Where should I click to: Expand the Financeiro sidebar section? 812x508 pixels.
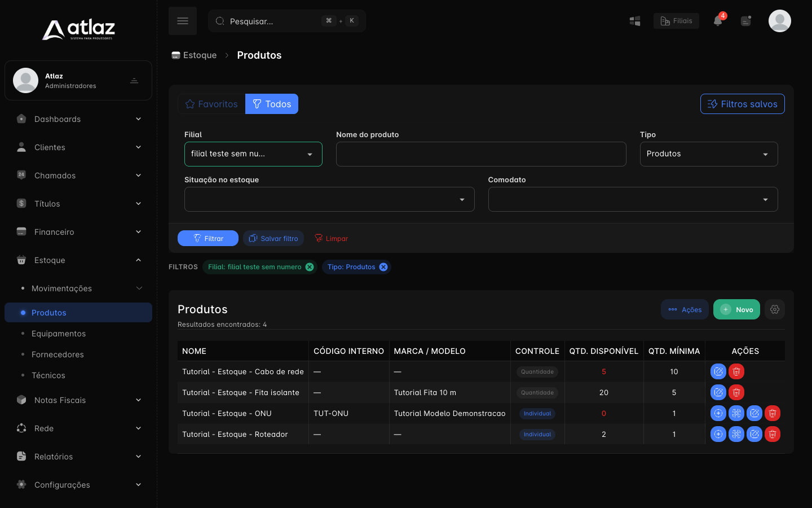pyautogui.click(x=78, y=232)
